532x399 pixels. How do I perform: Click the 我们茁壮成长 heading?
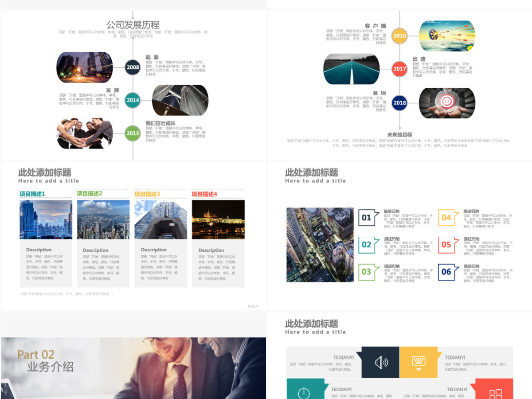click(x=160, y=123)
